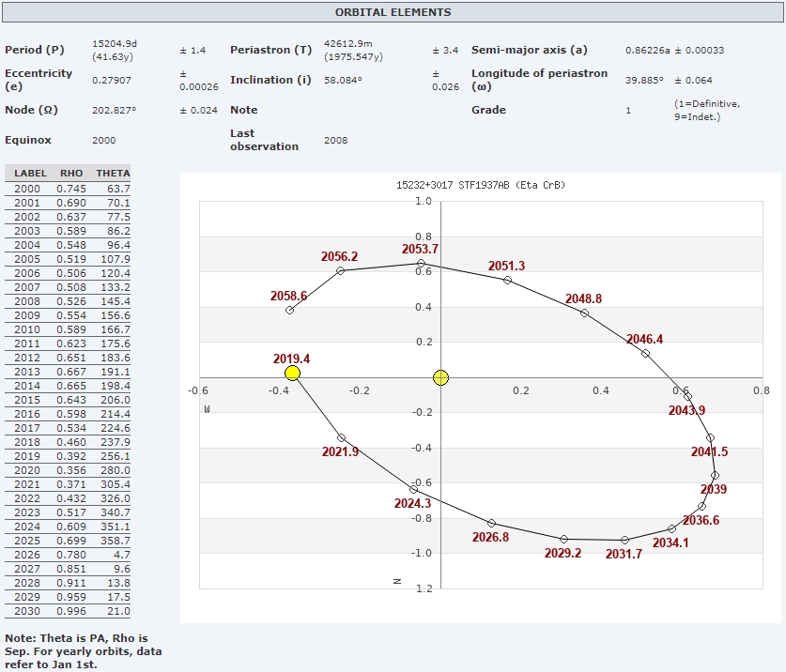Click the 2053.7 orbit point marker
This screenshot has height=672, width=786.
(x=421, y=263)
